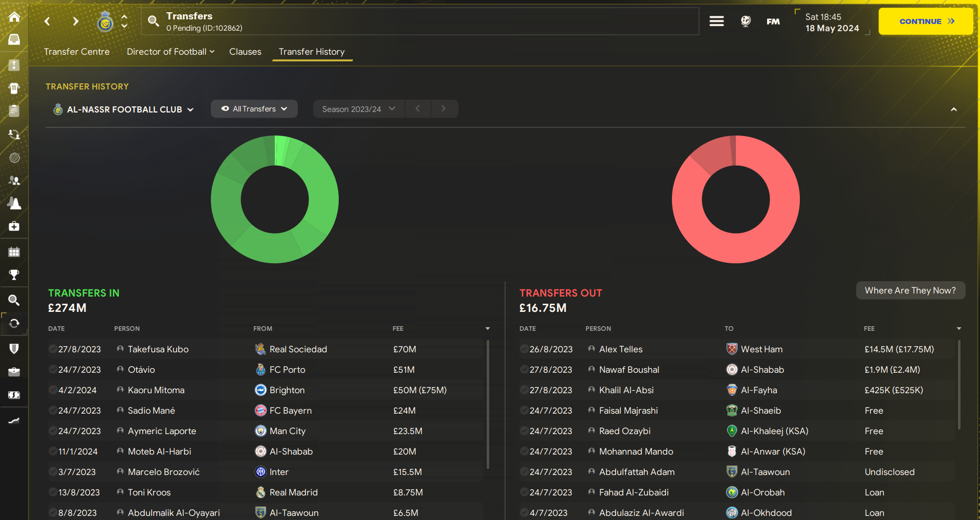Click the Transfers In list scrollbar
The height and width of the screenshot is (520, 980).
pos(488,404)
